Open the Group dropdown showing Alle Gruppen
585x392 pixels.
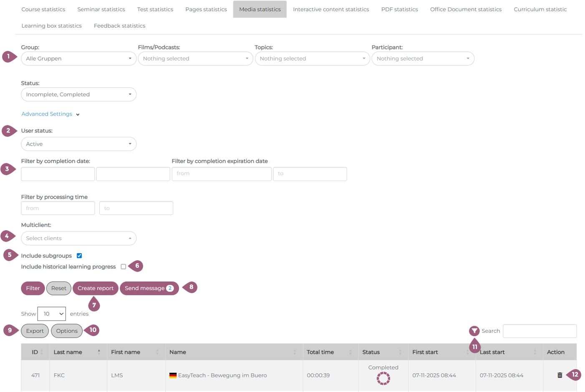click(78, 59)
